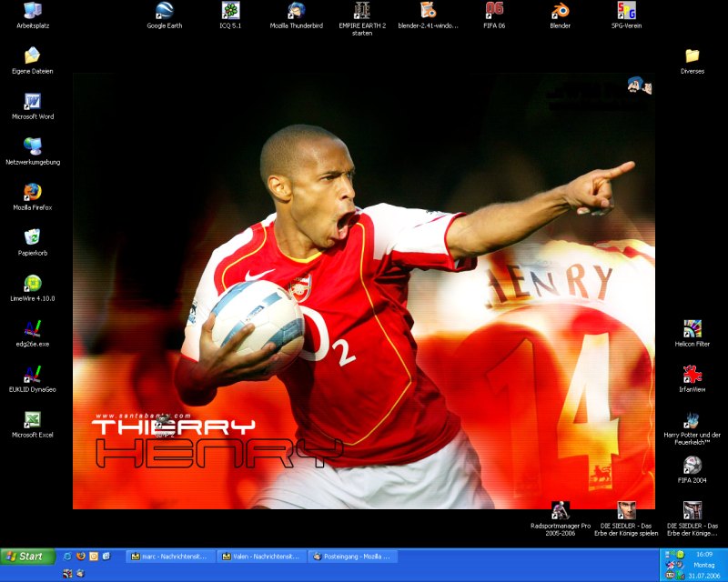728x582 pixels.
Task: Click the Firefox icon in Quick Launch
Action: [x=80, y=556]
